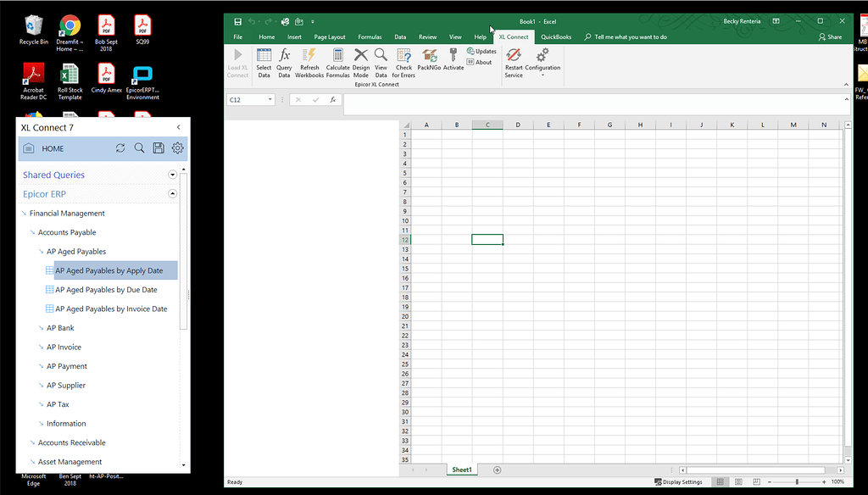Viewport: 868px width, 495px height.
Task: Open the Formulas ribbon tab
Action: click(370, 36)
